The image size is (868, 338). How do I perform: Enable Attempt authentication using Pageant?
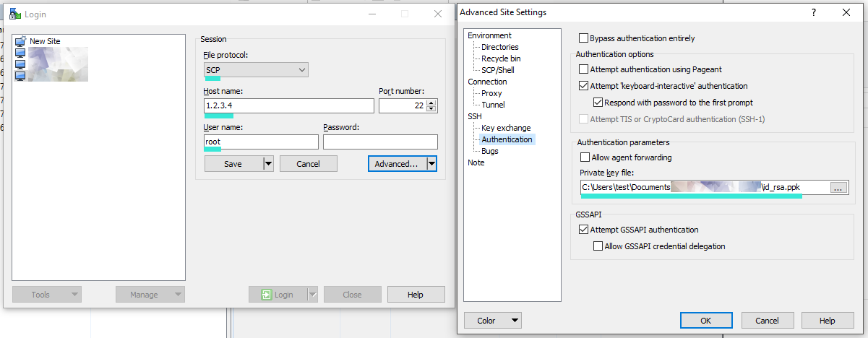[x=584, y=69]
